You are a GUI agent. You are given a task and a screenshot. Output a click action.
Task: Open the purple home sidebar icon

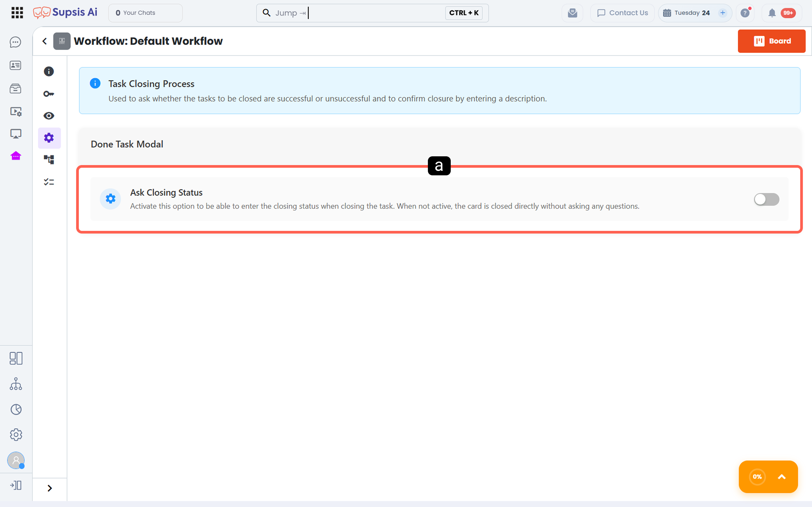[16, 156]
